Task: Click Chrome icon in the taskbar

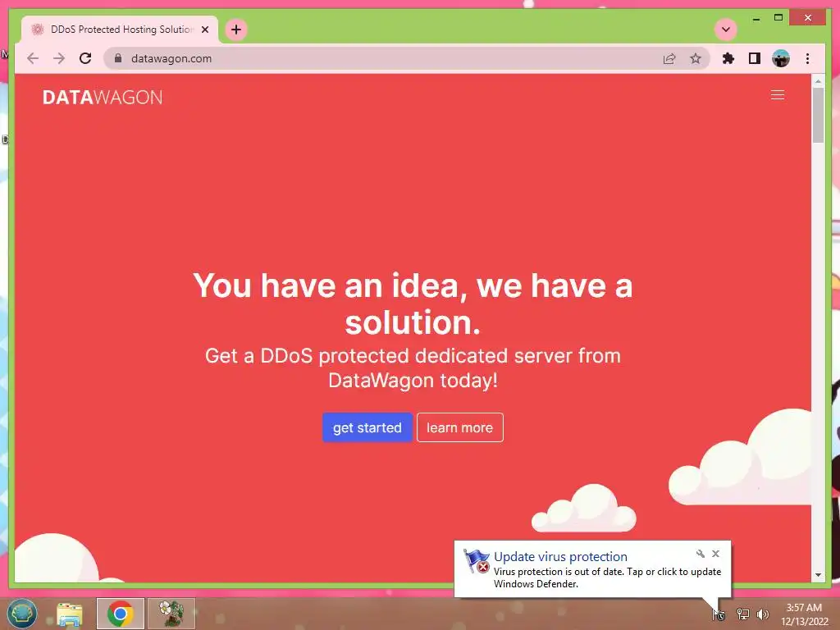Action: coord(120,614)
